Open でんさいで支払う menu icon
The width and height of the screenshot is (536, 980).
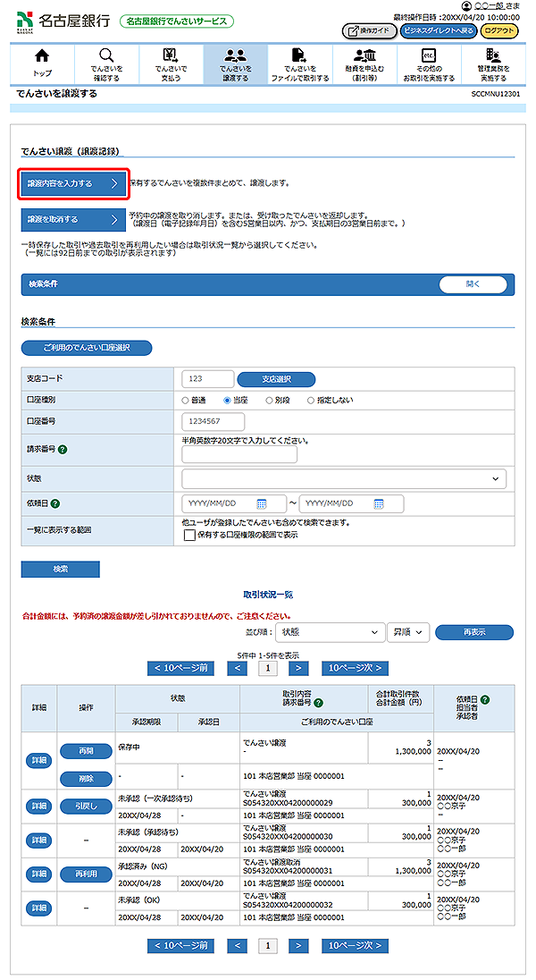(170, 56)
